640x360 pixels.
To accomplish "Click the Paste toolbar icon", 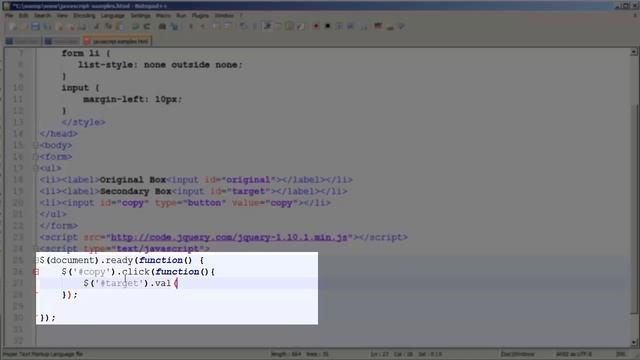I will click(120, 27).
